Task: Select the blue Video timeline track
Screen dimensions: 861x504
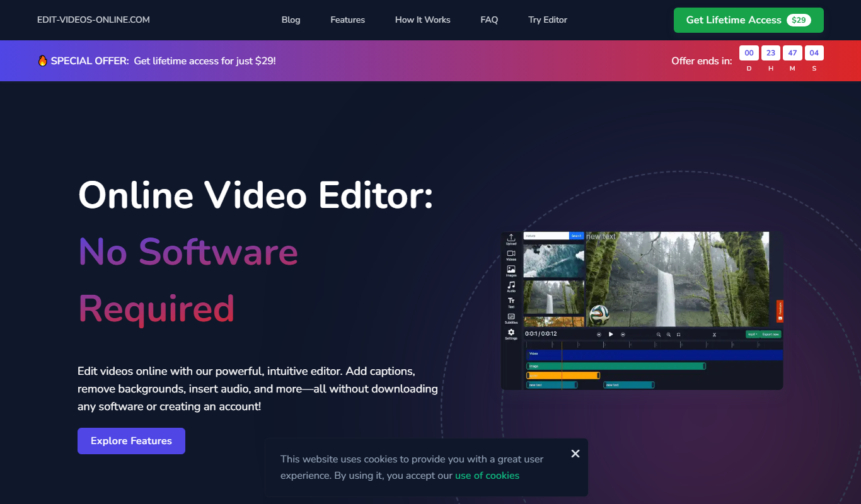Action: (x=654, y=355)
